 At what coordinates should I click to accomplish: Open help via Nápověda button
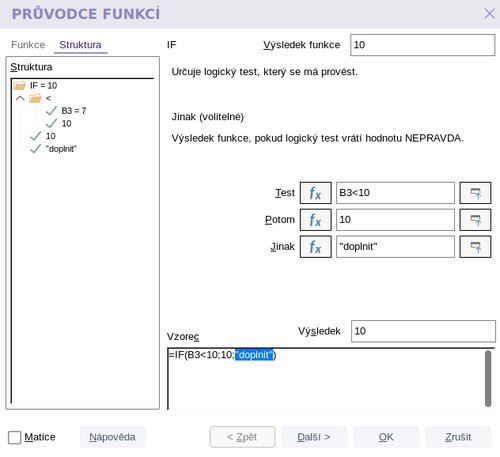[112, 437]
